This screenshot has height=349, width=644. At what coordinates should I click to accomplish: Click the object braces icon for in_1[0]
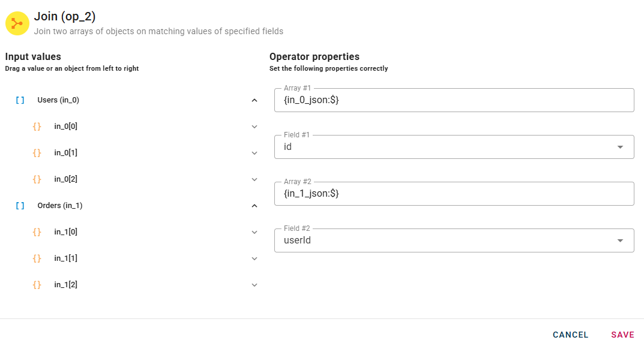point(37,232)
